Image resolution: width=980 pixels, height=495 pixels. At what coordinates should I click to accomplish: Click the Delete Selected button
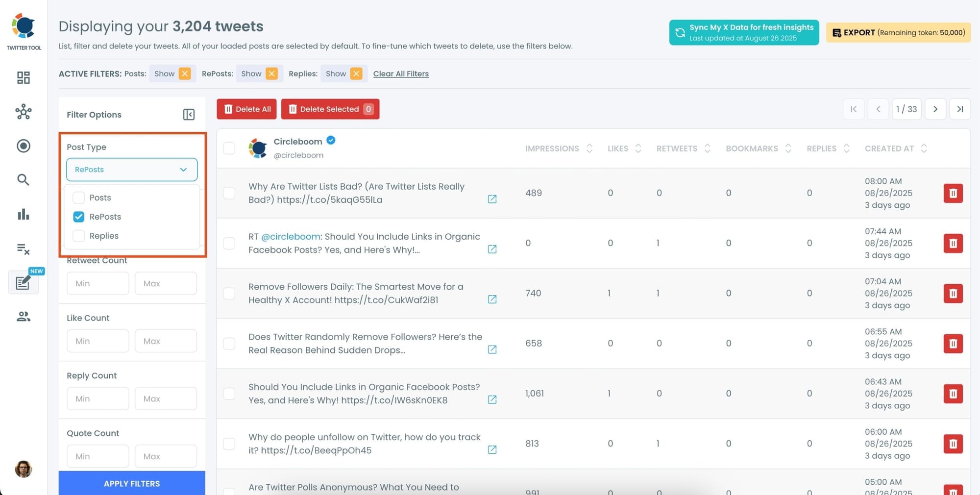(x=330, y=109)
